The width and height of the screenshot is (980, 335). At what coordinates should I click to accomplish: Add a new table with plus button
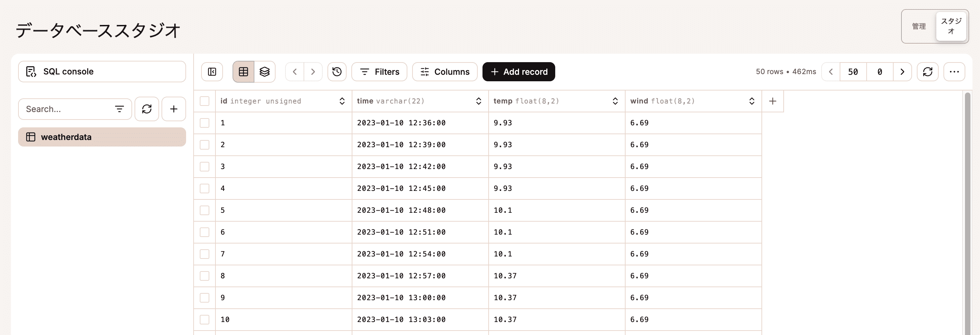coord(173,109)
